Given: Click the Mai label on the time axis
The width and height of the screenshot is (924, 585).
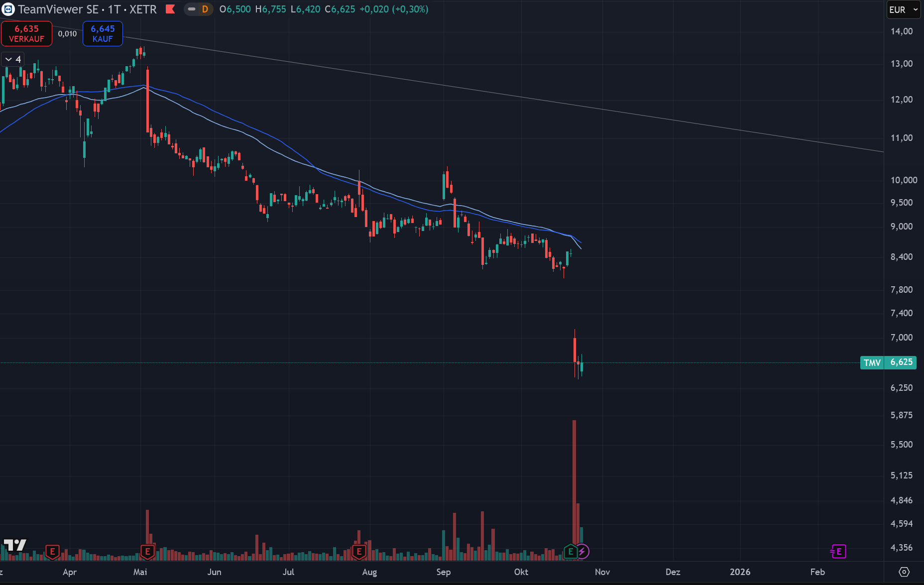Looking at the screenshot, I should pyautogui.click(x=140, y=572).
